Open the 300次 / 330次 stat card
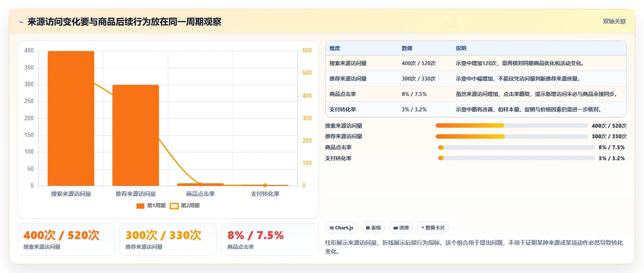Screen dimensions: 644x273 [168, 240]
